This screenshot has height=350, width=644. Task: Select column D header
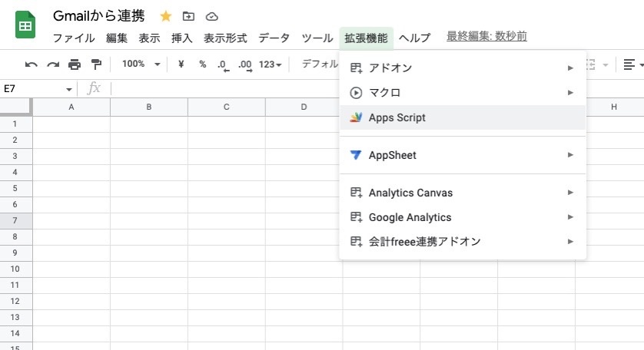pos(304,107)
